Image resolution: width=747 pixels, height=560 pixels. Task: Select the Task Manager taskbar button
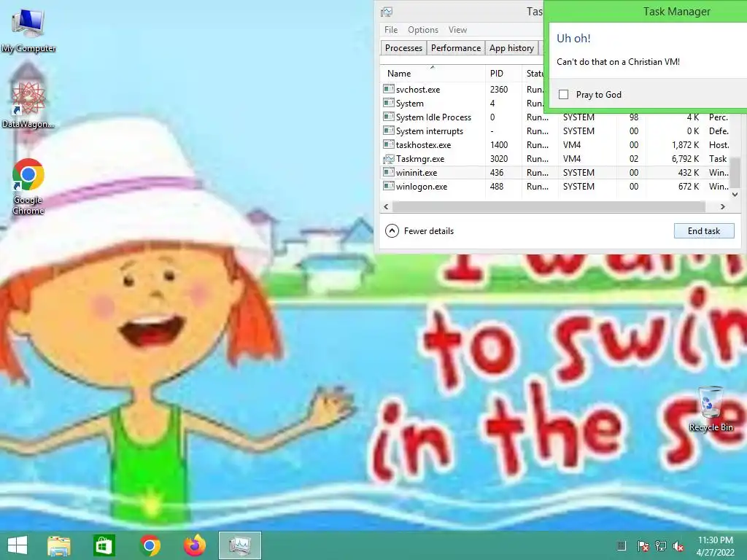click(239, 545)
